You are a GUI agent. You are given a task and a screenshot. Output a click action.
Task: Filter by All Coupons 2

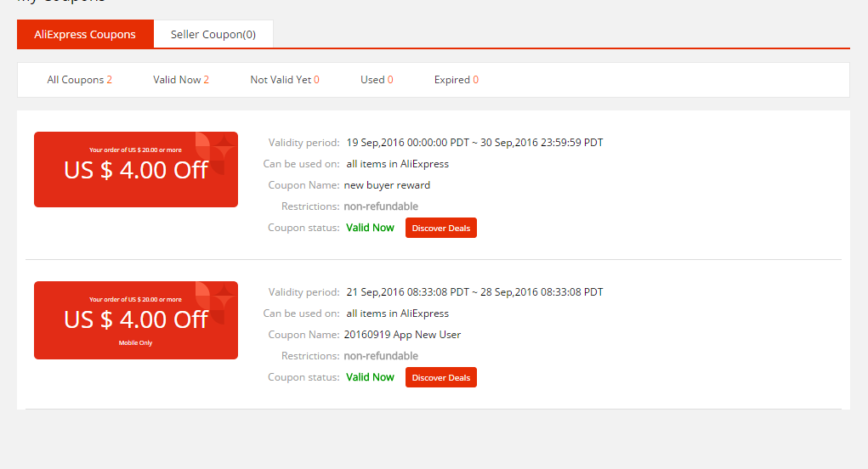click(x=80, y=80)
